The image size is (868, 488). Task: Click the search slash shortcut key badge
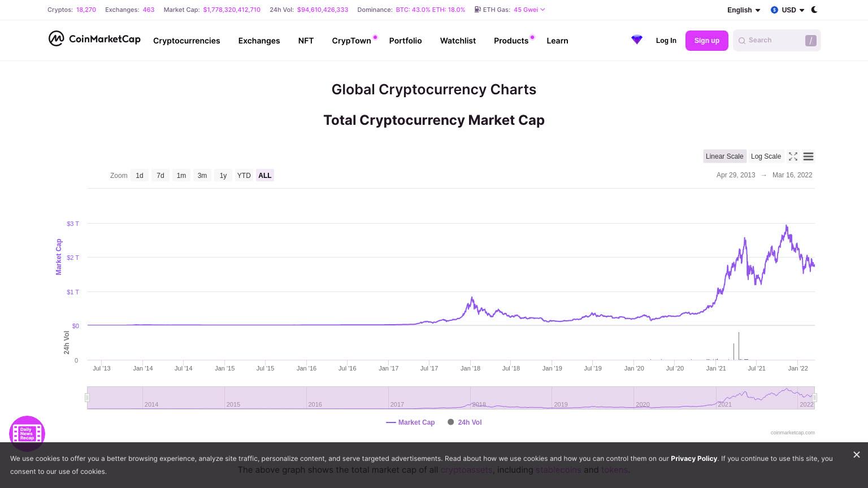click(x=811, y=41)
